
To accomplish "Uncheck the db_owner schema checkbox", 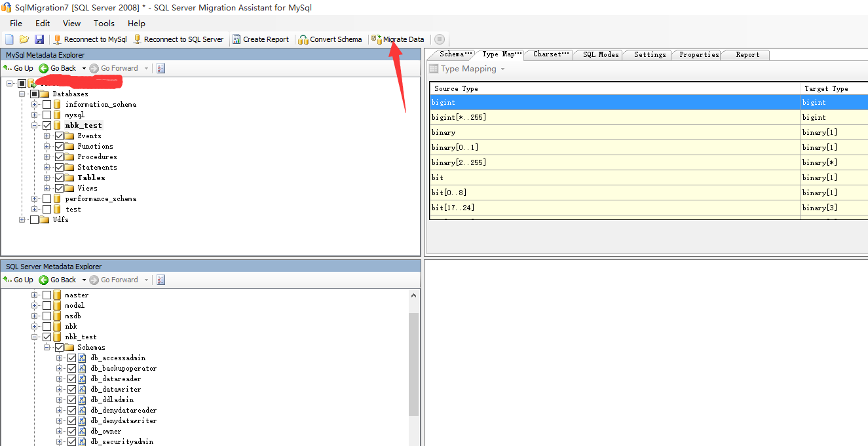I will [71, 431].
